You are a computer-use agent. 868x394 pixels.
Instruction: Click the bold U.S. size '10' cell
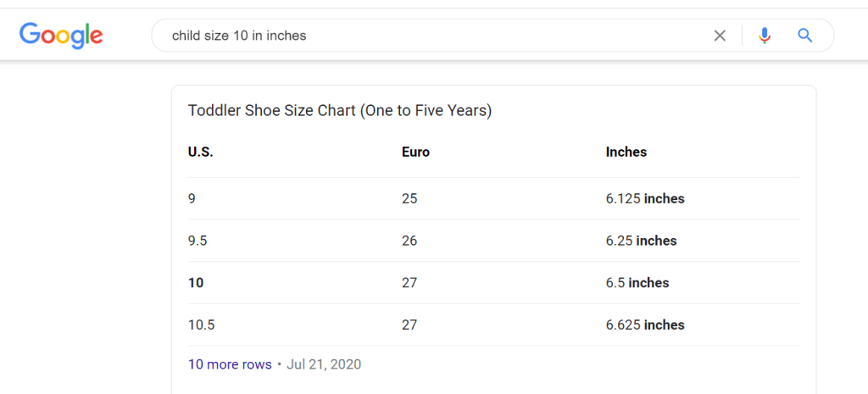tap(196, 283)
